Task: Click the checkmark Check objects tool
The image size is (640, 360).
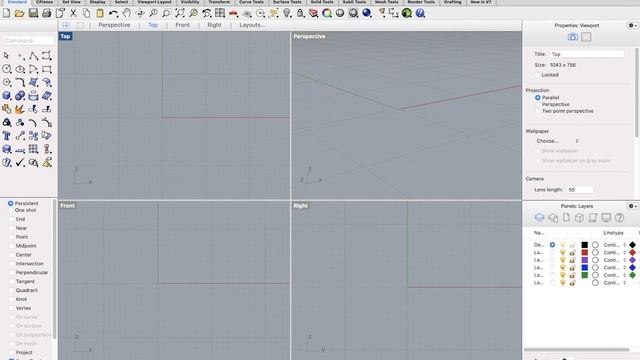Action: [20, 162]
